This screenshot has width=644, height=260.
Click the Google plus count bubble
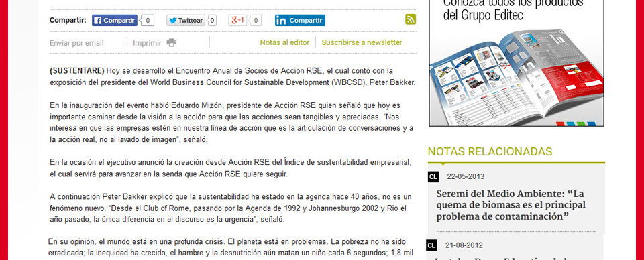pyautogui.click(x=255, y=21)
